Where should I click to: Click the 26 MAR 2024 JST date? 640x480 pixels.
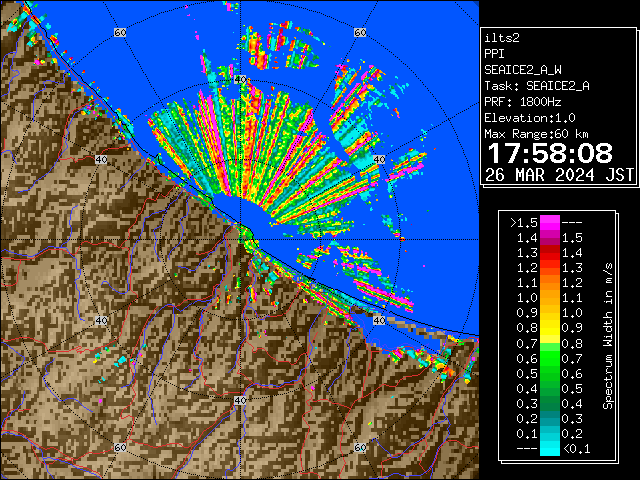click(559, 175)
